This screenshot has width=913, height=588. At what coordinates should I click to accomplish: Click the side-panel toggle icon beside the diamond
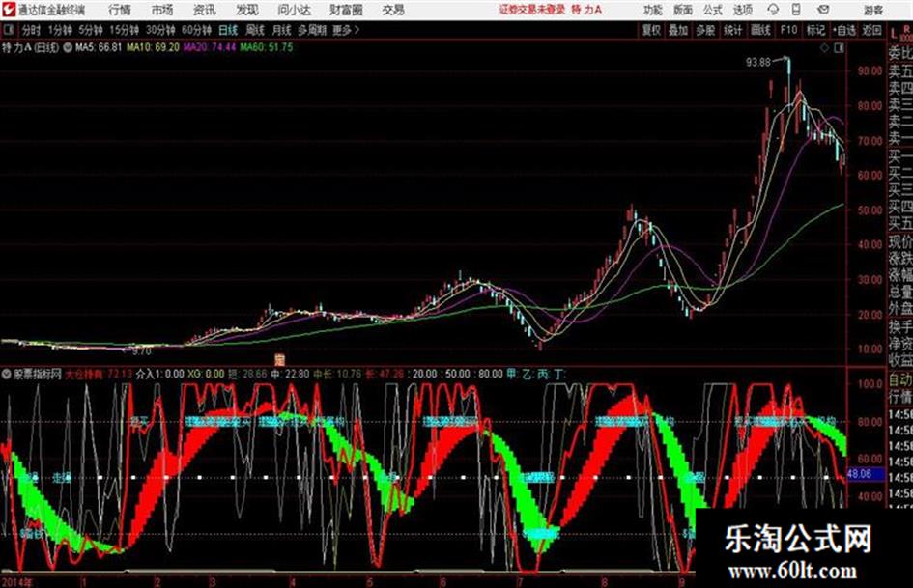tap(839, 48)
